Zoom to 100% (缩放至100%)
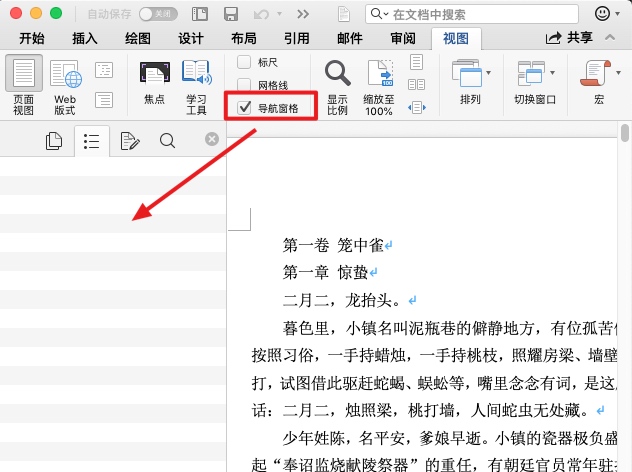Screen dimensions: 632x472 (x=379, y=87)
